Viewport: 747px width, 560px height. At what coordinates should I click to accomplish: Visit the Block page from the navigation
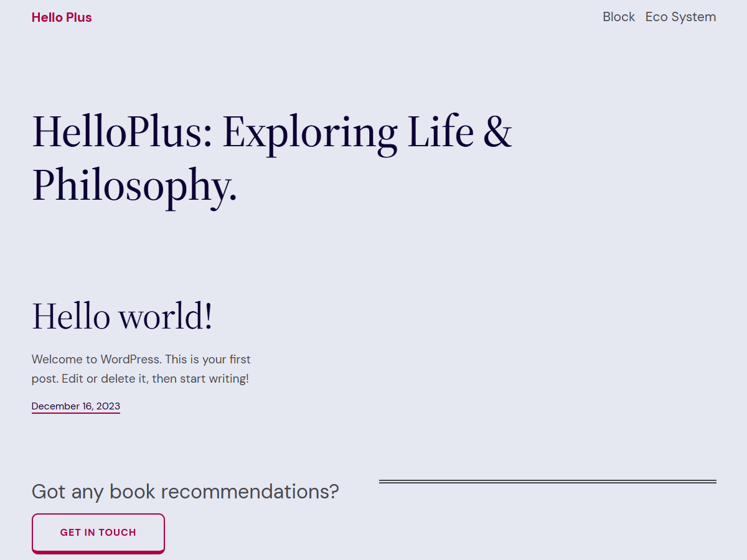pyautogui.click(x=618, y=17)
